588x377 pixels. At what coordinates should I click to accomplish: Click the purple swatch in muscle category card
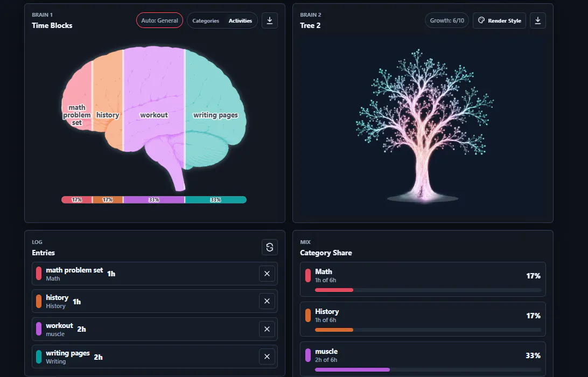tap(308, 355)
